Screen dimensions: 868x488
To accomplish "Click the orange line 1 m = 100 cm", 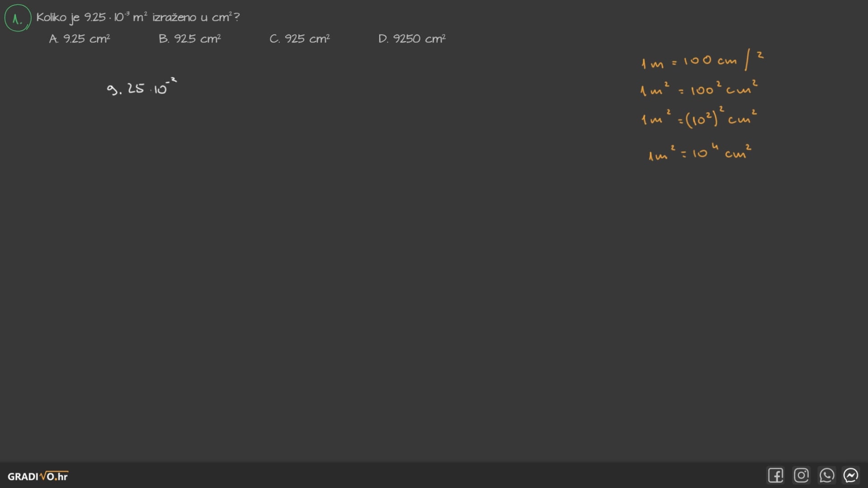I will [x=688, y=61].
